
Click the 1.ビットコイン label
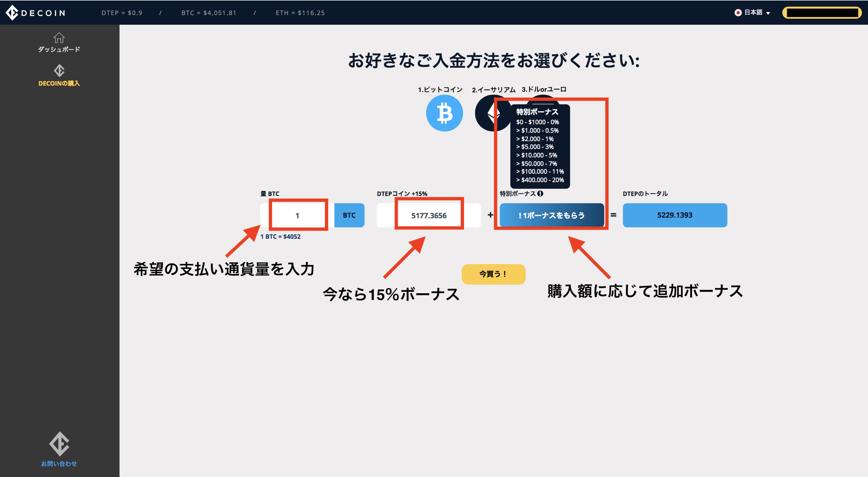point(440,90)
